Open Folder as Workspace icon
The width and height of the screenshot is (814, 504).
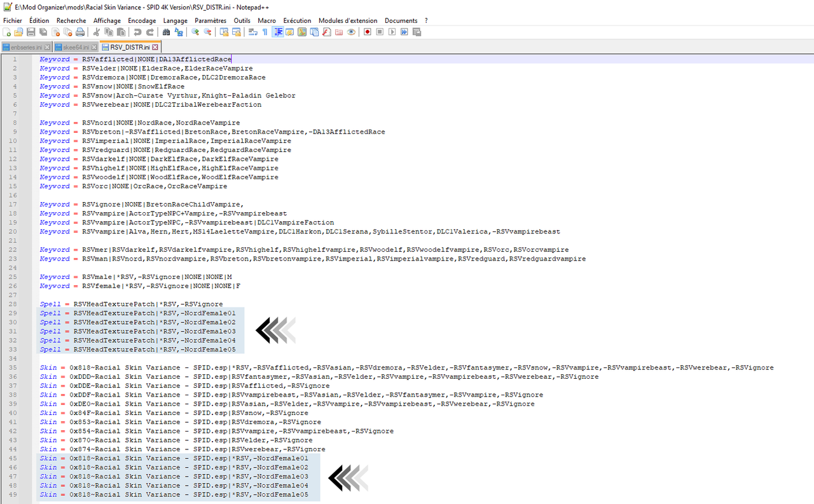[x=339, y=32]
